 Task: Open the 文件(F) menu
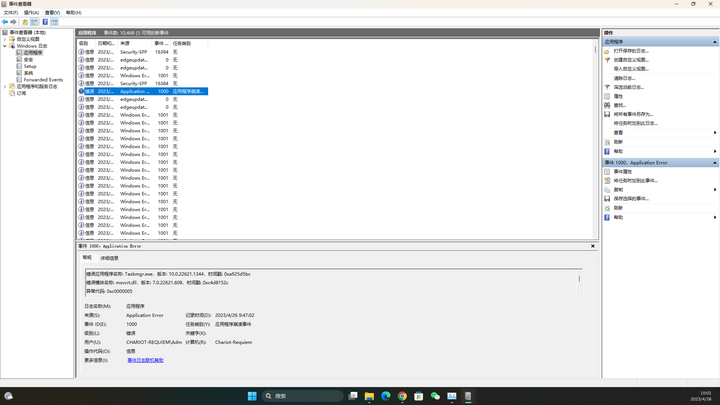pyautogui.click(x=11, y=12)
